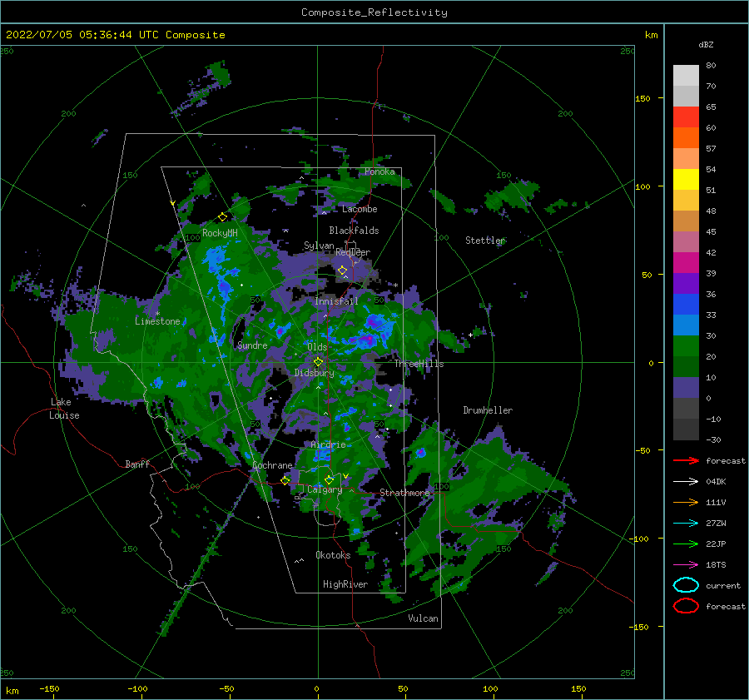Select the white 04DK arrow legend icon
Image resolution: width=749 pixels, height=700 pixels.
click(686, 481)
